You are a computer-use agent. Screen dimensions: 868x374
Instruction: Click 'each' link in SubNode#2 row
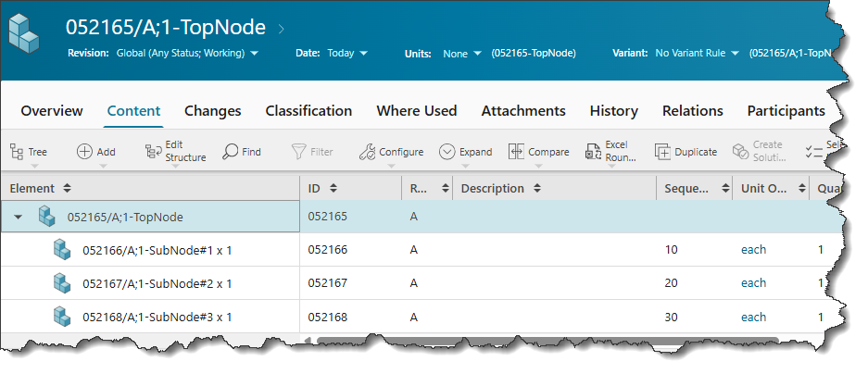753,283
